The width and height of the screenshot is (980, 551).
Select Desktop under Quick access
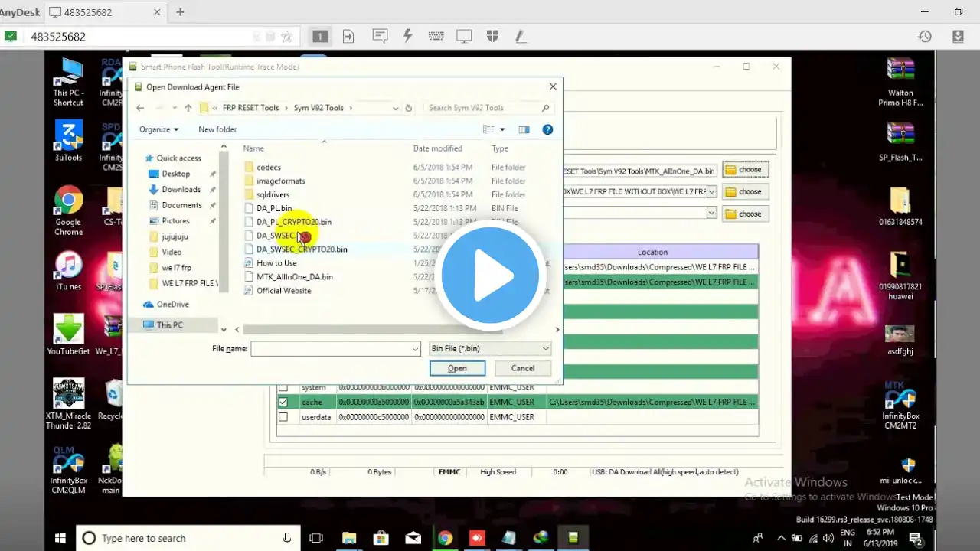point(175,174)
